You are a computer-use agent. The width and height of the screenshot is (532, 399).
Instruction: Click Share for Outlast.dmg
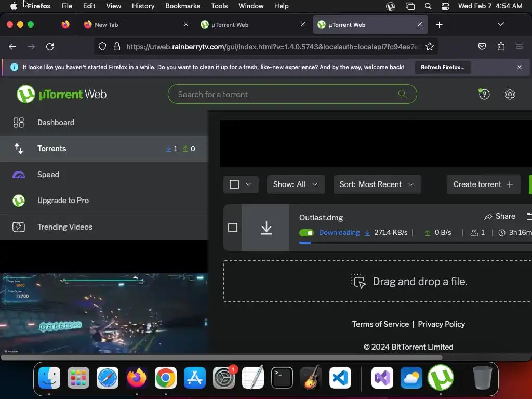pyautogui.click(x=499, y=216)
